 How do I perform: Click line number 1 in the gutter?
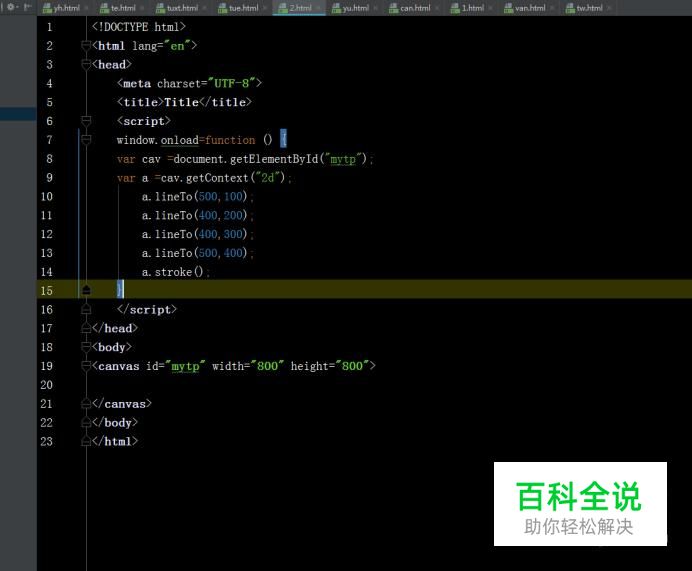click(x=49, y=27)
